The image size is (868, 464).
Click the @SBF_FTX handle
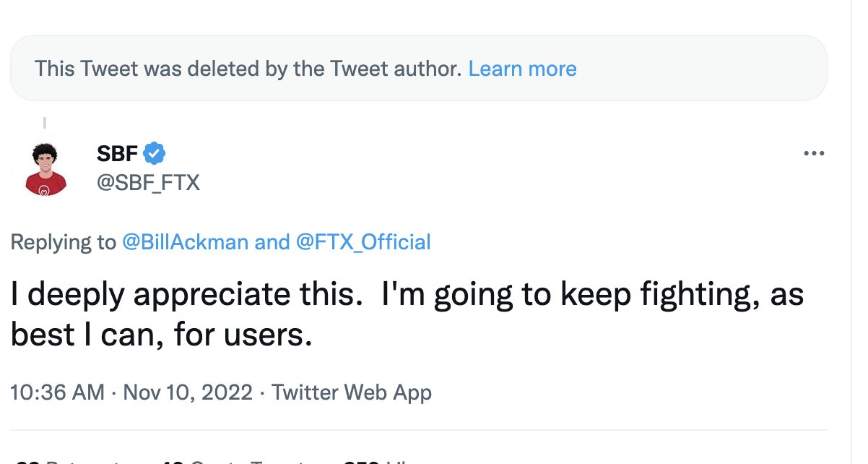[147, 184]
